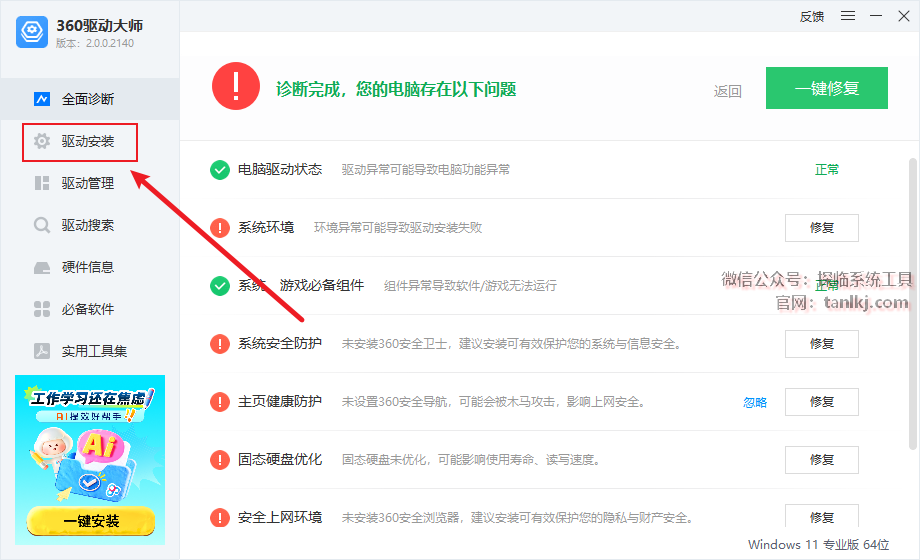Open the 全面诊断 sidebar tab
The image size is (920, 560).
[x=90, y=99]
